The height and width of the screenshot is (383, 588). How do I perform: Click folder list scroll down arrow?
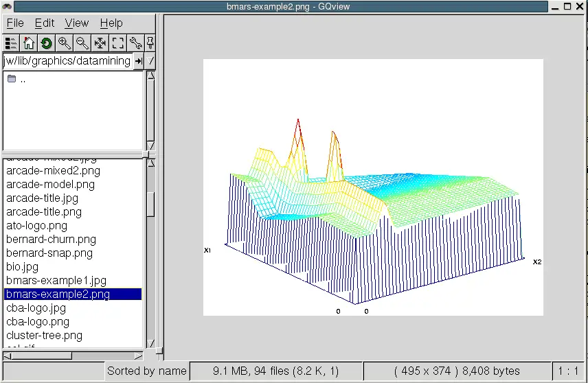[150, 146]
